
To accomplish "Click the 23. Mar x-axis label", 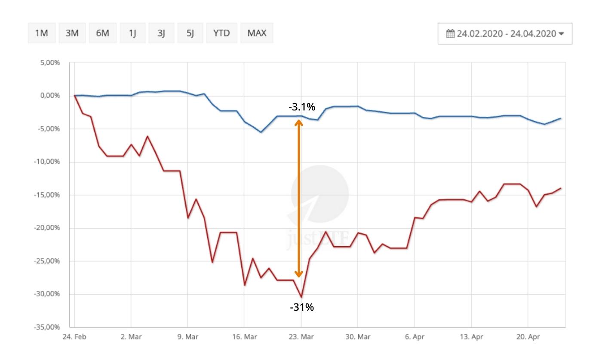I will coord(301,337).
